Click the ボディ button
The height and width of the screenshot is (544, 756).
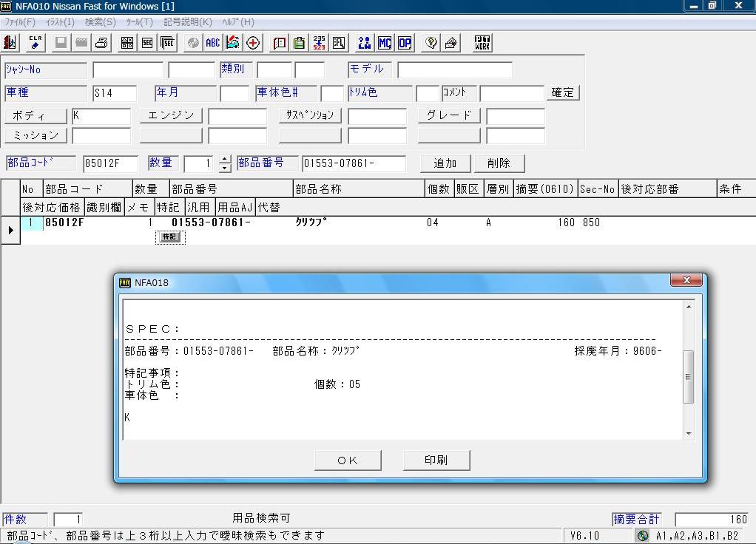click(36, 115)
